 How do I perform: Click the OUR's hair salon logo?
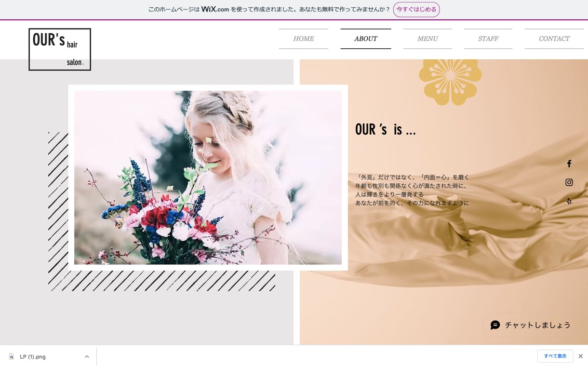coord(60,50)
